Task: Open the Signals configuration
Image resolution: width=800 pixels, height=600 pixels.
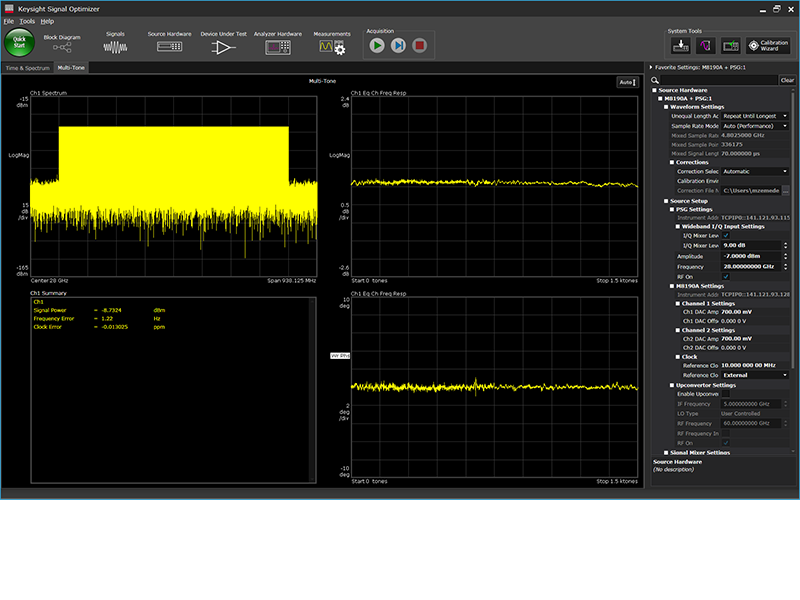Action: tap(116, 46)
